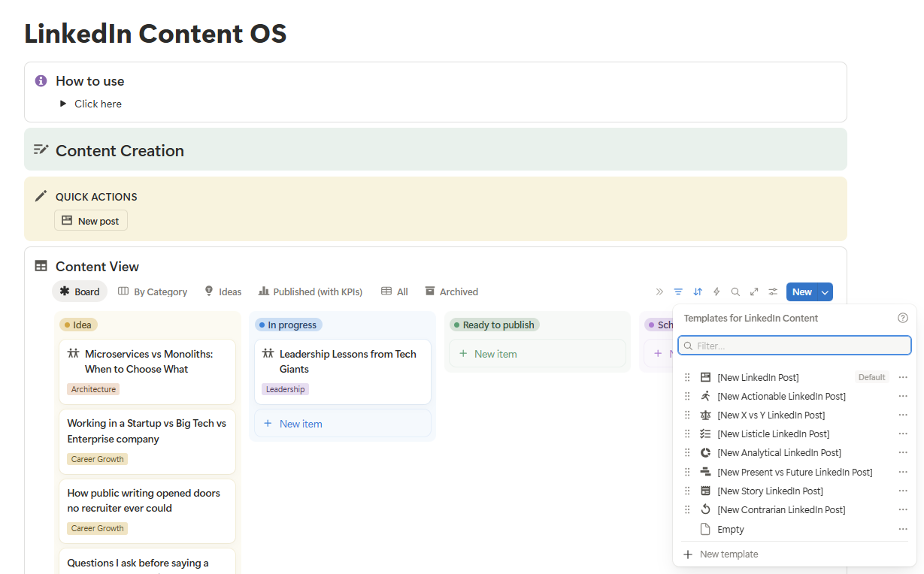Click drag handle of [New Listicle LinkedIn Post]
The width and height of the screenshot is (924, 574).
click(x=687, y=434)
